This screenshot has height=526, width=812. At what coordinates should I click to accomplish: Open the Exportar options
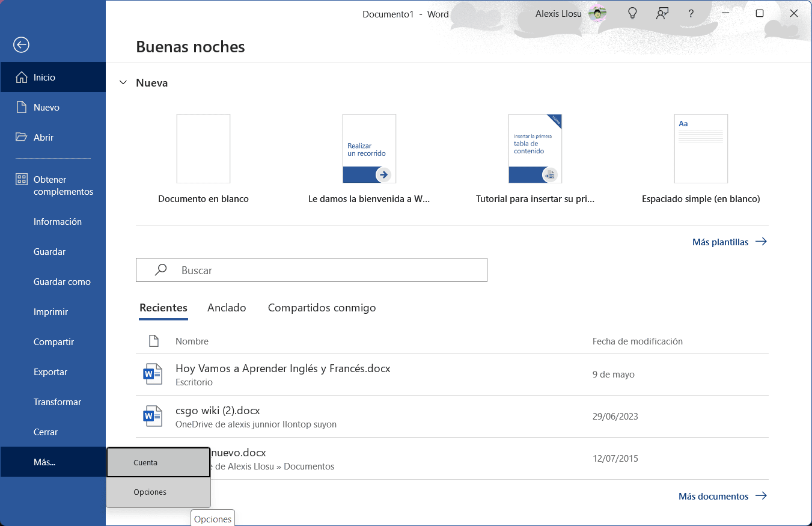click(x=53, y=372)
